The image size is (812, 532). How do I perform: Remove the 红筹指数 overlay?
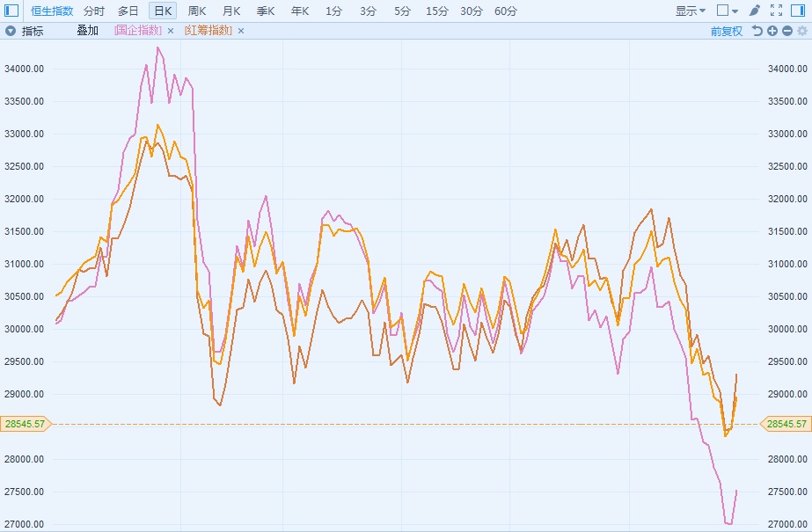(241, 31)
